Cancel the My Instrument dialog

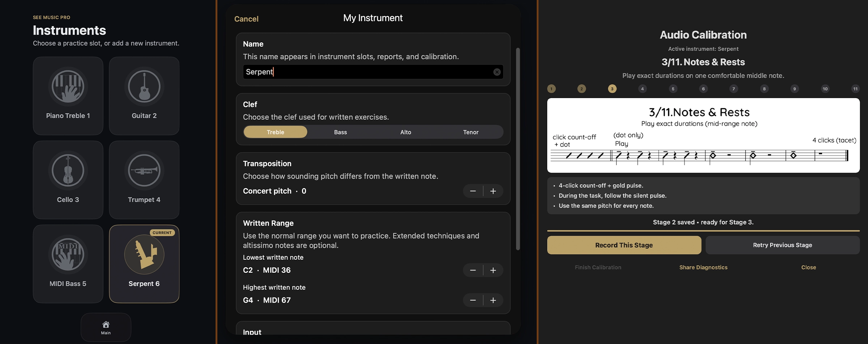246,19
